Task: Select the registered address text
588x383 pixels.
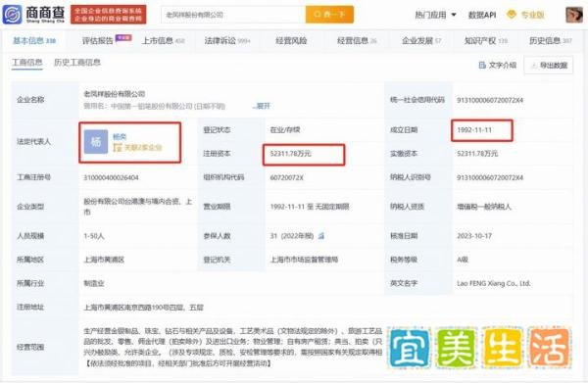Action: point(143,308)
